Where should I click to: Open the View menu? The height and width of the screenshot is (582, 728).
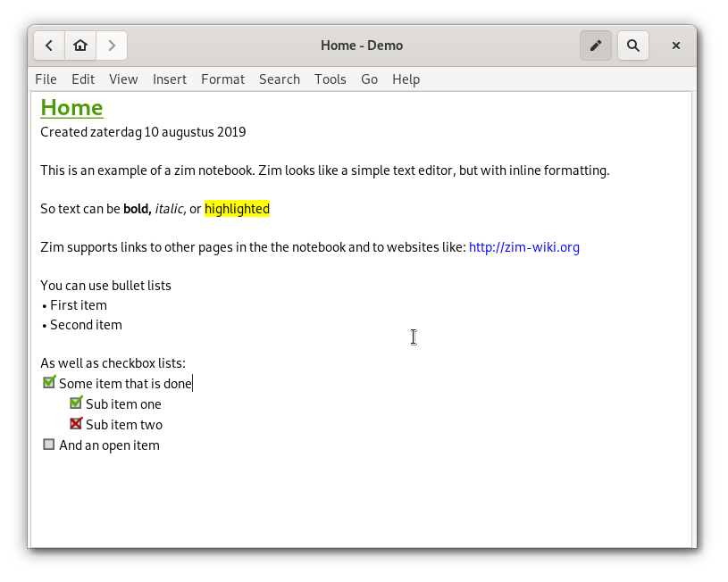tap(123, 79)
